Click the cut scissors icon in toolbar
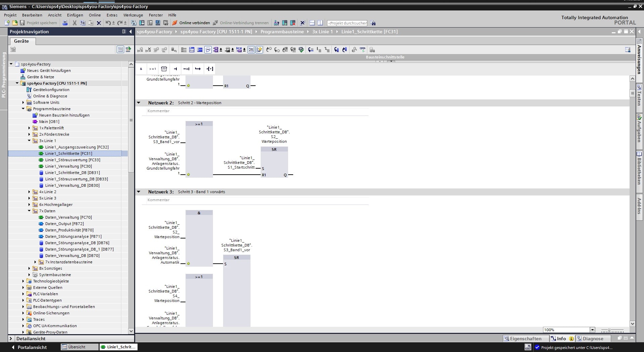 click(74, 23)
